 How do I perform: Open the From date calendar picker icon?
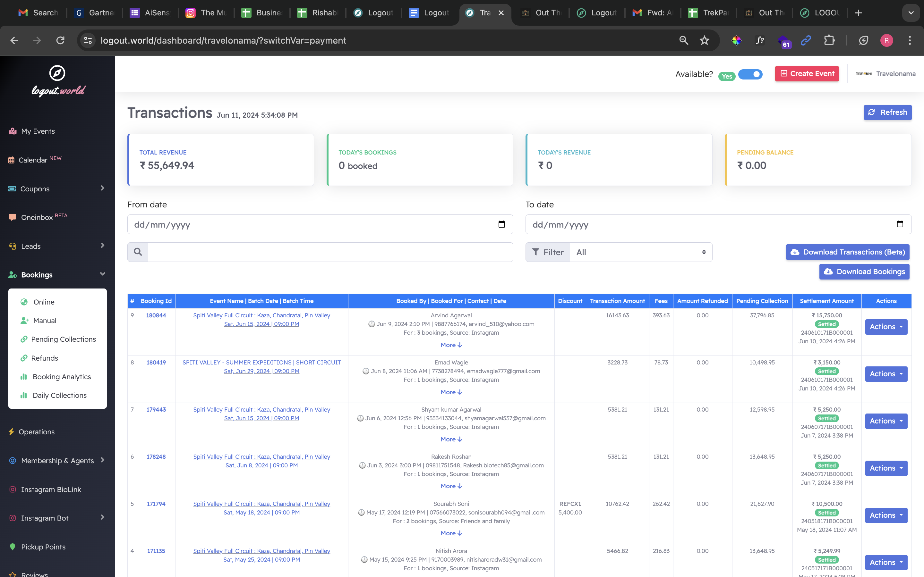(501, 224)
